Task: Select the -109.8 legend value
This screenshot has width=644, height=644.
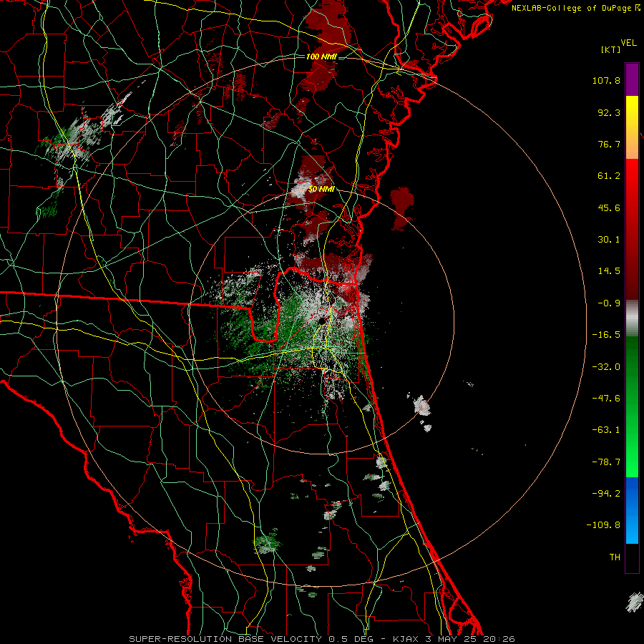Action: 603,525
